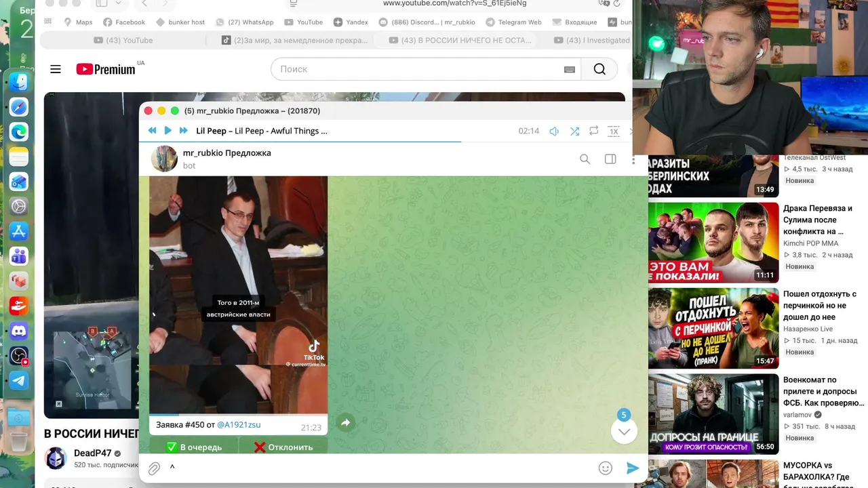The height and width of the screenshot is (488, 868).
Task: Go back in Safari
Action: coord(144,3)
